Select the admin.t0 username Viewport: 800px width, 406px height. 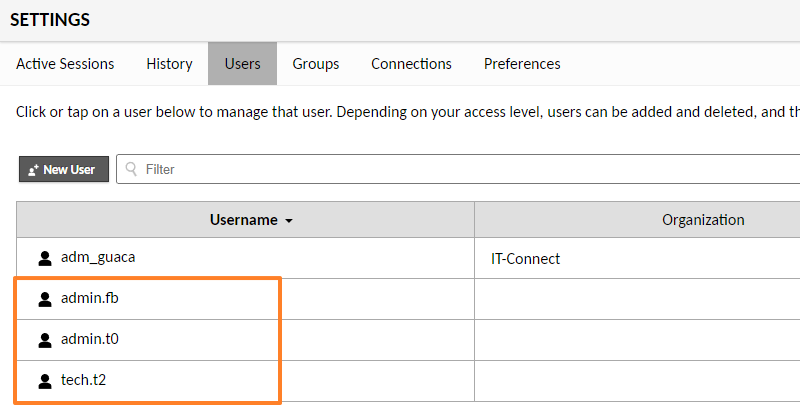click(90, 340)
